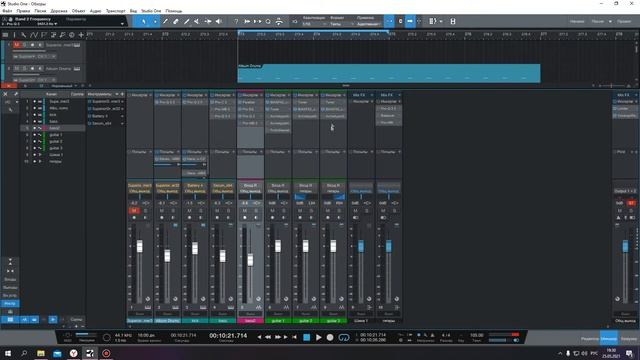
Task: Click the 00:10:21.714 main time display
Action: point(228,336)
